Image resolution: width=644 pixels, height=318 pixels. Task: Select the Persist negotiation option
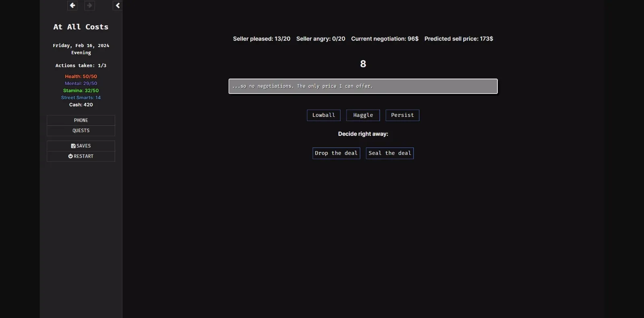(x=402, y=115)
